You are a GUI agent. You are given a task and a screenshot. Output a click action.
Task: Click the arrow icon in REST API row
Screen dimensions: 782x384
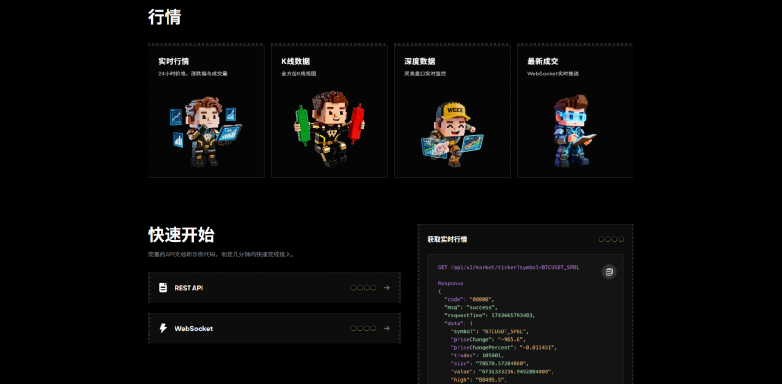tap(387, 288)
